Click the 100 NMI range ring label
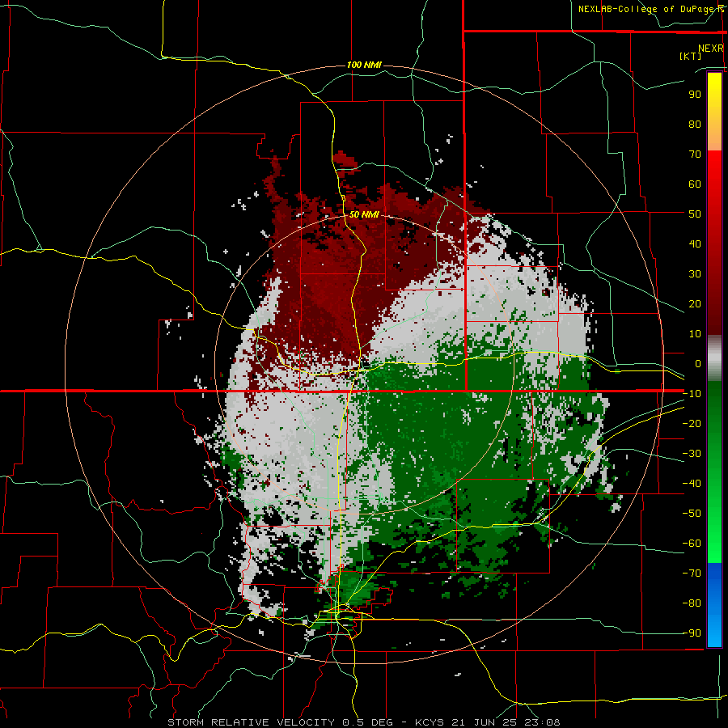The width and height of the screenshot is (728, 728). pyautogui.click(x=364, y=65)
